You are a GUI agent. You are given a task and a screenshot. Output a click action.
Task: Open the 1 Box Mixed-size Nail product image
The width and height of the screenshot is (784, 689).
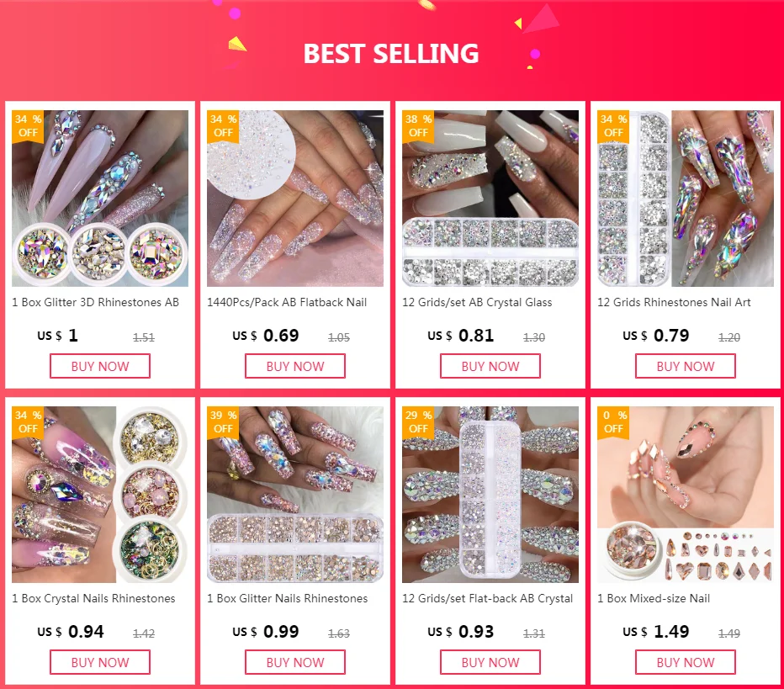(686, 495)
